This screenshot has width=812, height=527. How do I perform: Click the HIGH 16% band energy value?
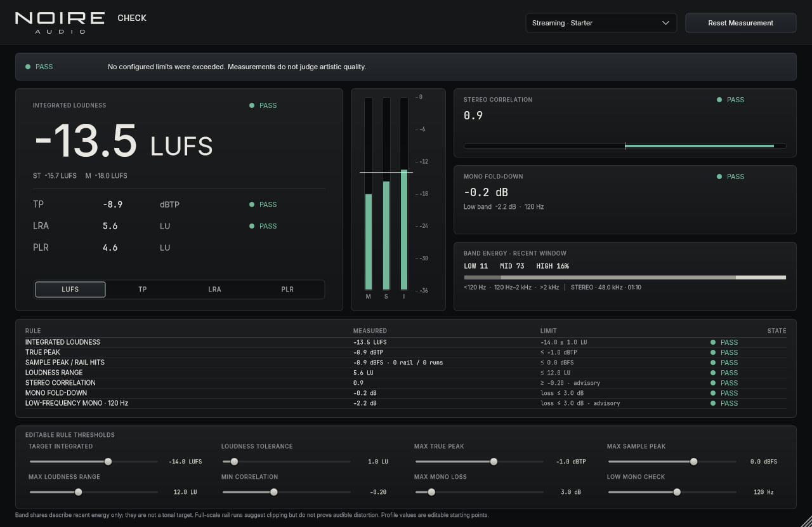553,266
